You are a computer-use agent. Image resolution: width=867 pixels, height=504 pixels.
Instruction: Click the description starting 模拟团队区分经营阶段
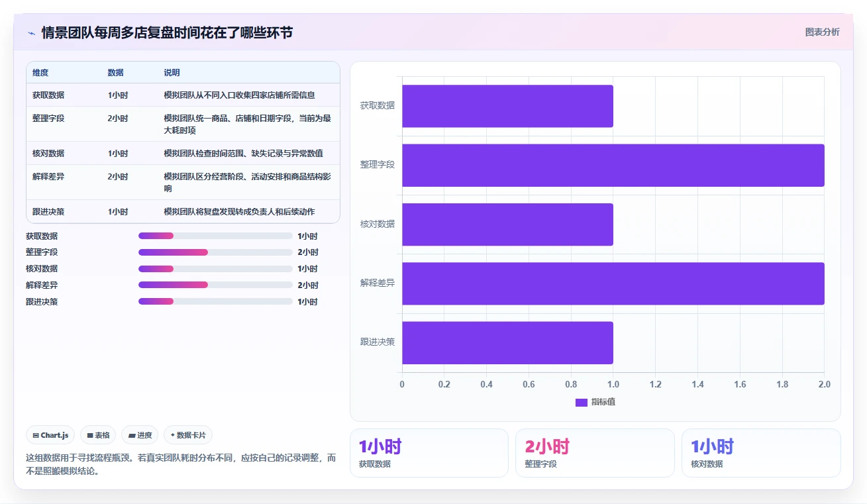(248, 183)
